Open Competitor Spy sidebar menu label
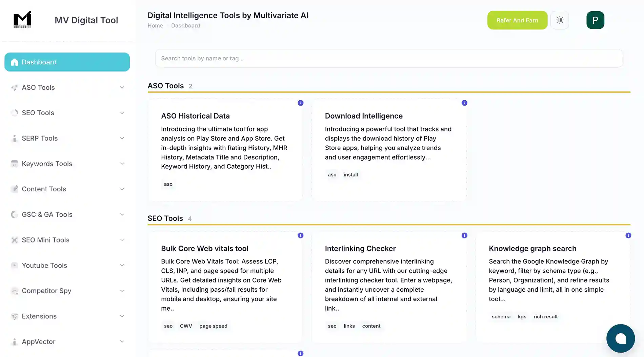Viewport: 644px width, 357px height. point(46,291)
